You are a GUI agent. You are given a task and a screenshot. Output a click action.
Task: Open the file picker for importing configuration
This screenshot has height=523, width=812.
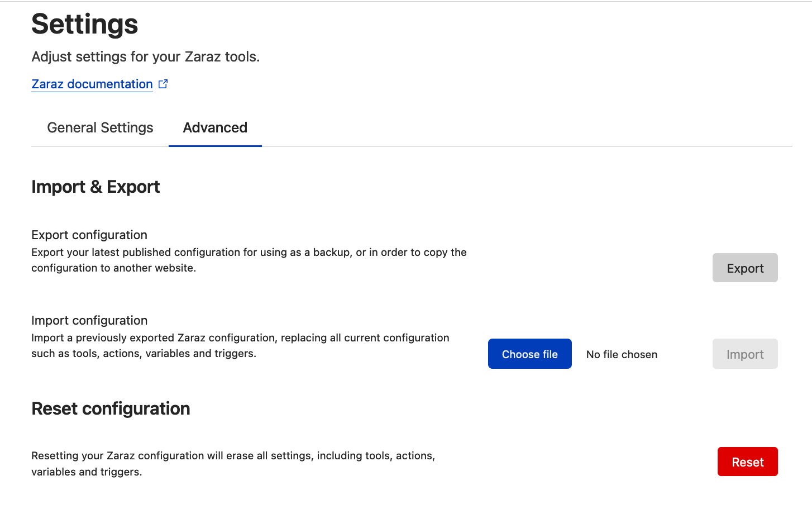click(529, 354)
